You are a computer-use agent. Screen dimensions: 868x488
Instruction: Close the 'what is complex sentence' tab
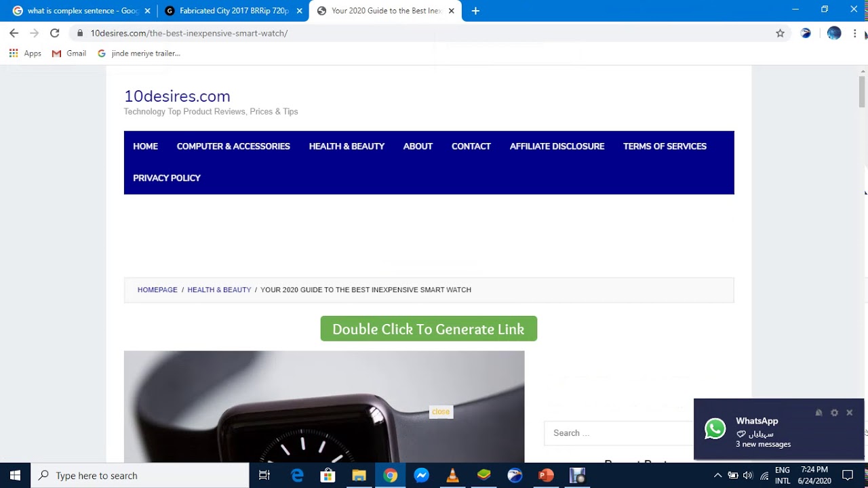click(x=147, y=11)
